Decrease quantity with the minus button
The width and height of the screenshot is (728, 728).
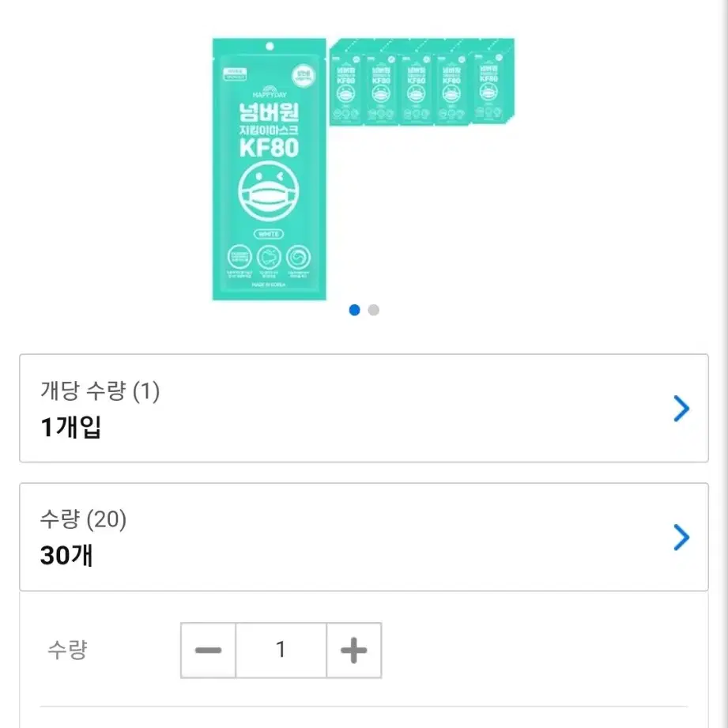point(208,650)
